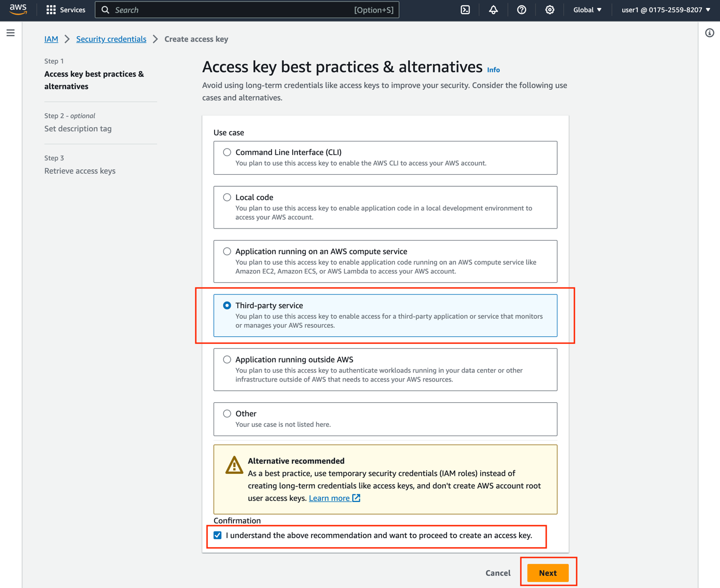720x588 pixels.
Task: Open the Step 2 Set description tag
Action: click(78, 128)
